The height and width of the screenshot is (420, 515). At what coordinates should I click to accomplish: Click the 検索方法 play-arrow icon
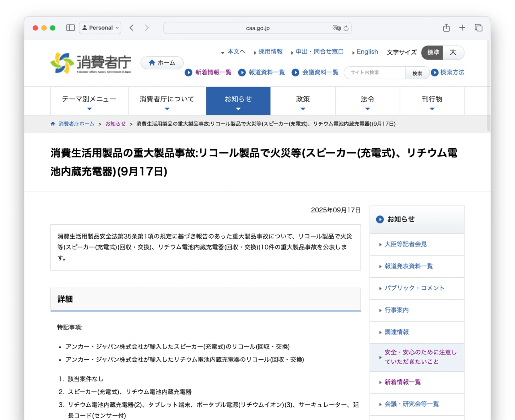435,73
